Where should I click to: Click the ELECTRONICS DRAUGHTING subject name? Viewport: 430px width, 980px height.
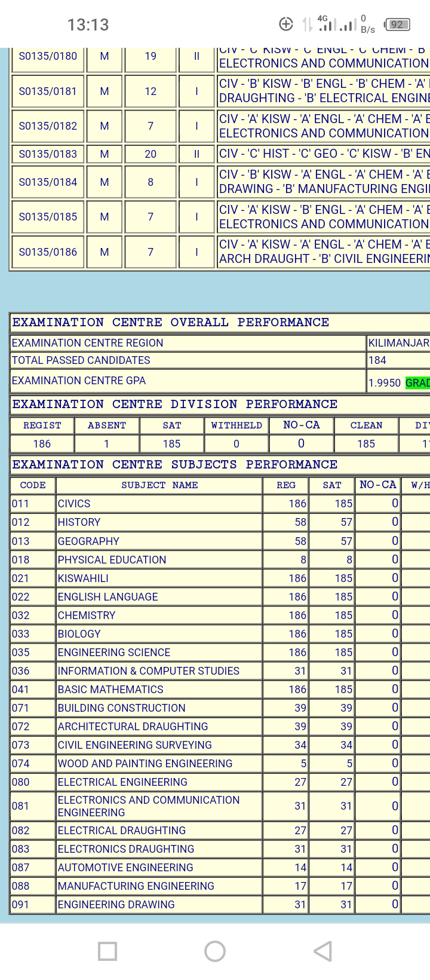tap(126, 849)
